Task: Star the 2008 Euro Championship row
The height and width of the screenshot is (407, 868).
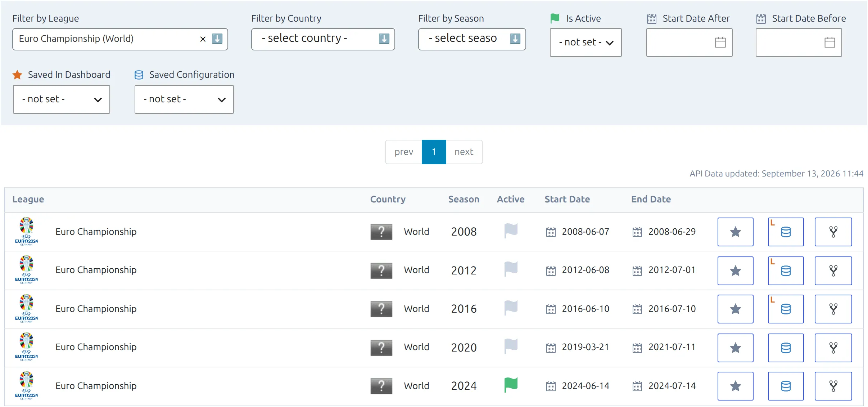Action: click(x=735, y=232)
